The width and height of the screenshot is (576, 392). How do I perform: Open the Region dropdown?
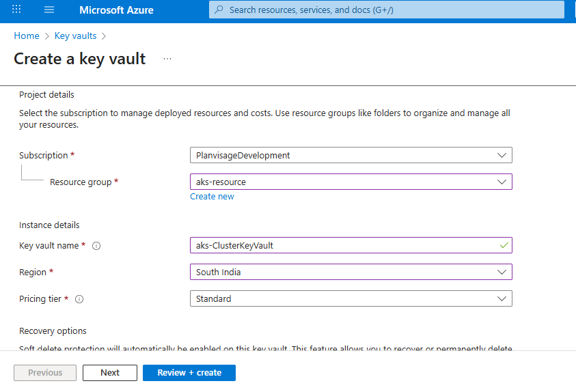point(351,272)
